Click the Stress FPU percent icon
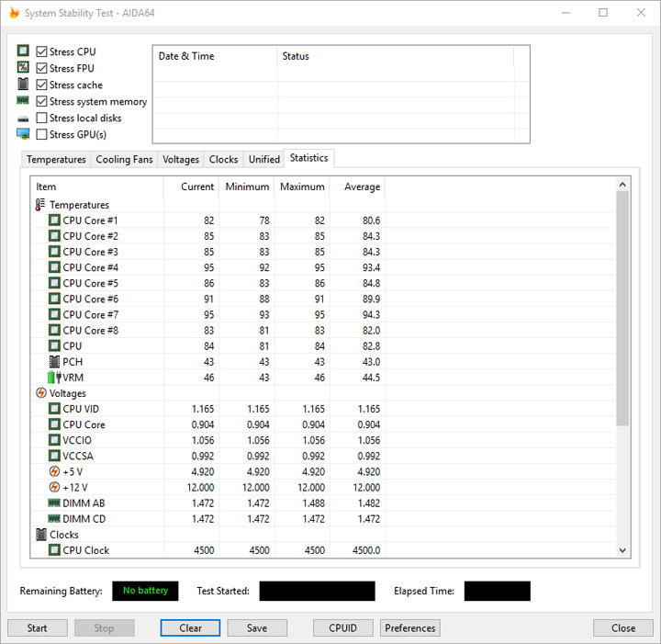Image resolution: width=661 pixels, height=644 pixels. pyautogui.click(x=23, y=67)
